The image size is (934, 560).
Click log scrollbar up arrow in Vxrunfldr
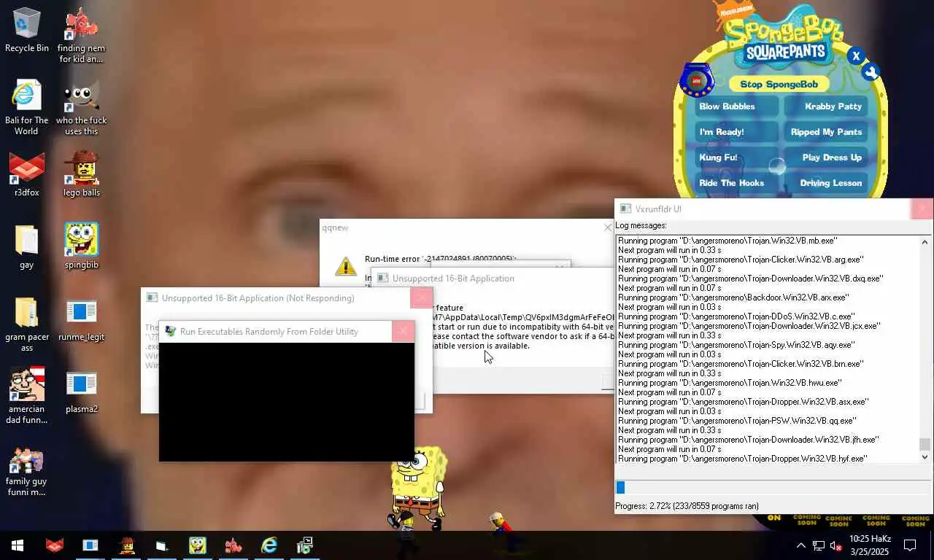[x=925, y=242]
